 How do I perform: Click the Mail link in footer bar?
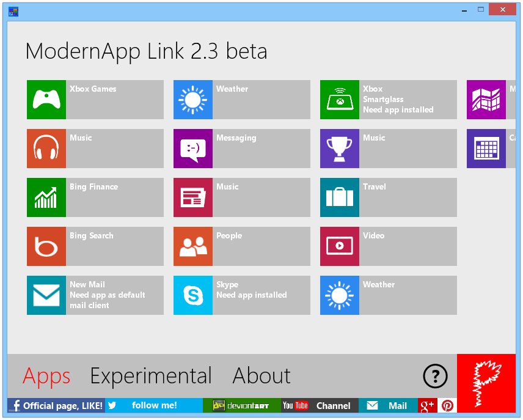pyautogui.click(x=388, y=405)
